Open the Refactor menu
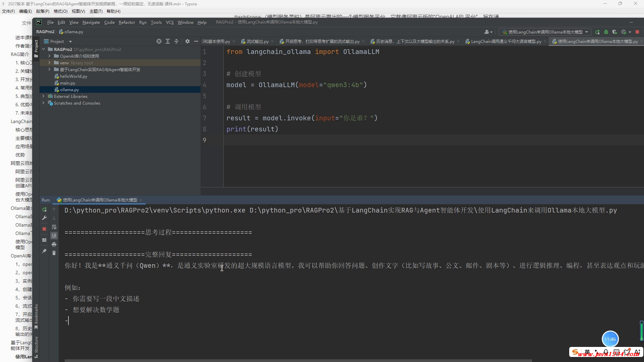Image resolution: width=644 pixels, height=362 pixels. point(127,22)
